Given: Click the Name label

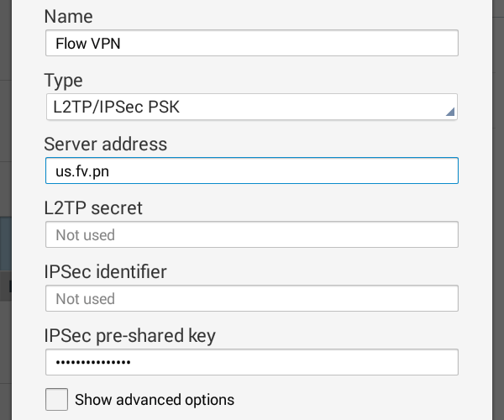Looking at the screenshot, I should [68, 17].
